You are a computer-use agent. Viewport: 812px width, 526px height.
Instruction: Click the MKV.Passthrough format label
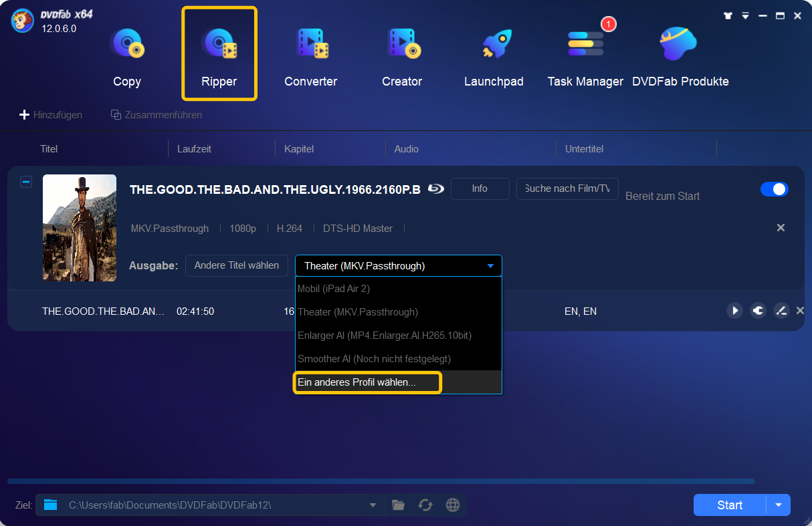pos(170,229)
